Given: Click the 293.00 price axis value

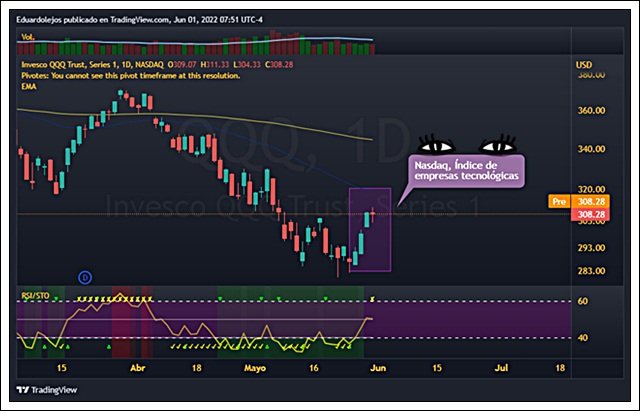Looking at the screenshot, I should 591,248.
